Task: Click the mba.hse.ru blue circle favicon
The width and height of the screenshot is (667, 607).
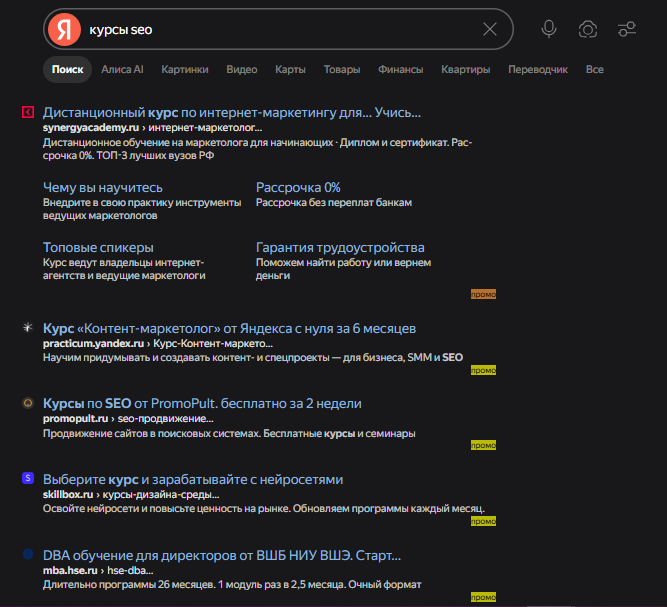Action: 28,554
